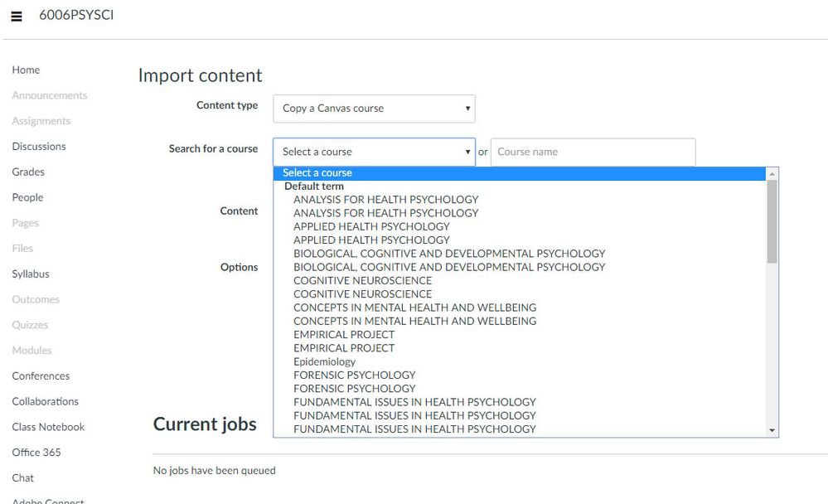Open Class Notebook link
This screenshot has width=828, height=504.
coord(48,427)
